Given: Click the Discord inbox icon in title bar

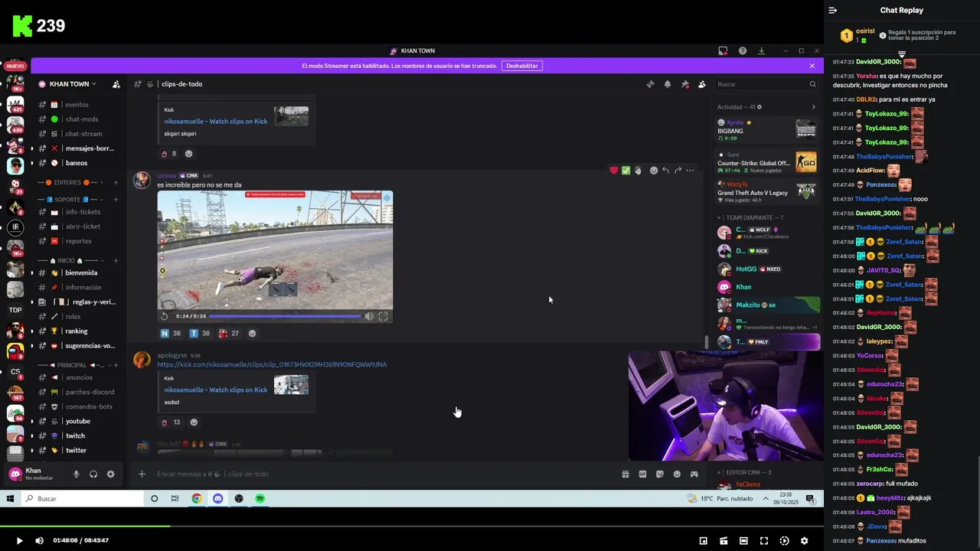Looking at the screenshot, I should click(723, 51).
